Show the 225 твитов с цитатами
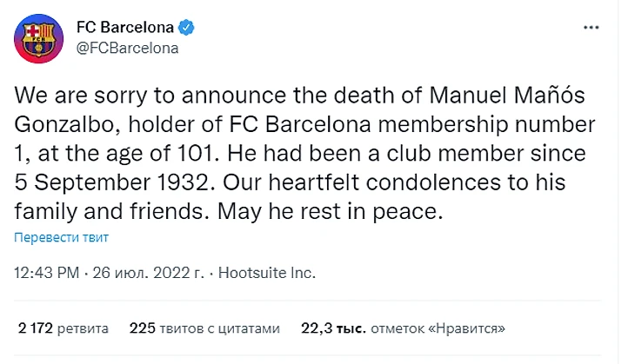This screenshot has width=635, height=364. 204,328
